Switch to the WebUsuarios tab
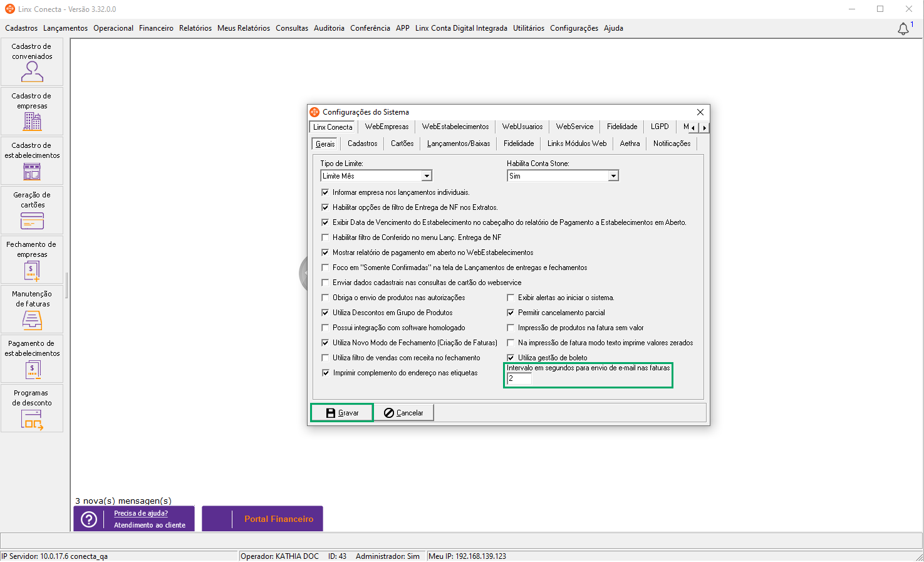 (x=522, y=127)
